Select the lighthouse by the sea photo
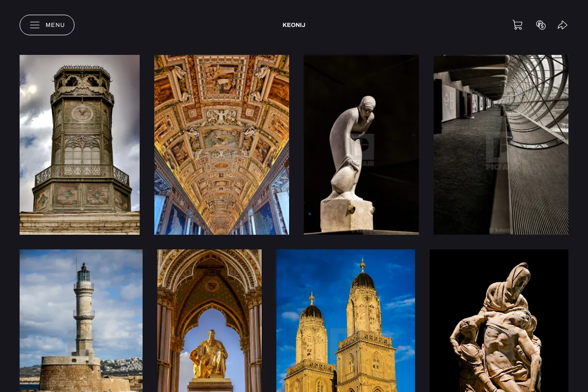588x392 pixels. tap(81, 320)
